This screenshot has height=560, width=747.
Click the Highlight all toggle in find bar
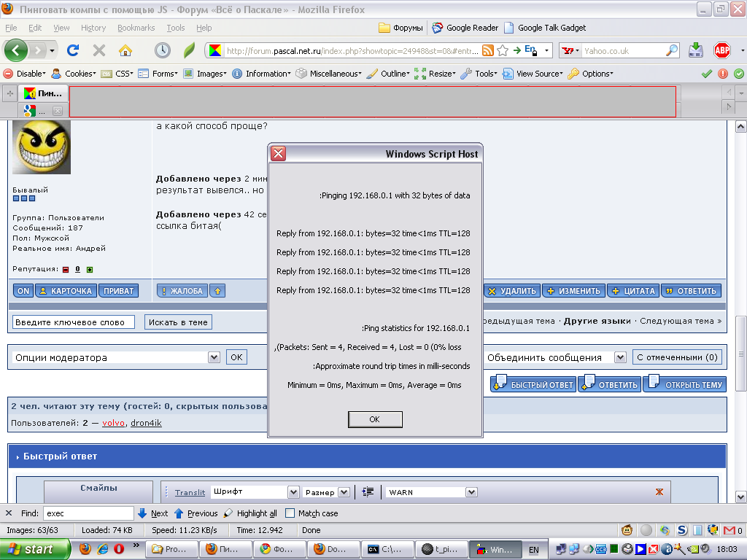250,513
